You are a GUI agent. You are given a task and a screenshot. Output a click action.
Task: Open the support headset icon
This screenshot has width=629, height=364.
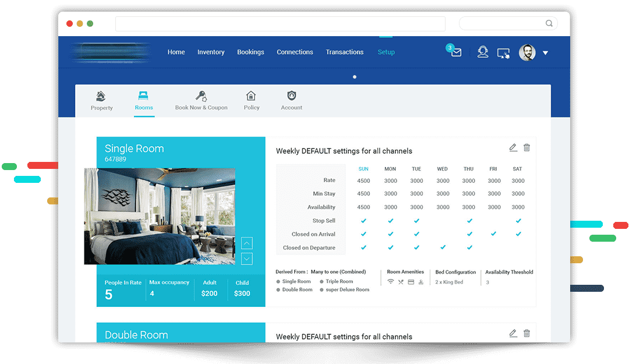click(x=483, y=52)
